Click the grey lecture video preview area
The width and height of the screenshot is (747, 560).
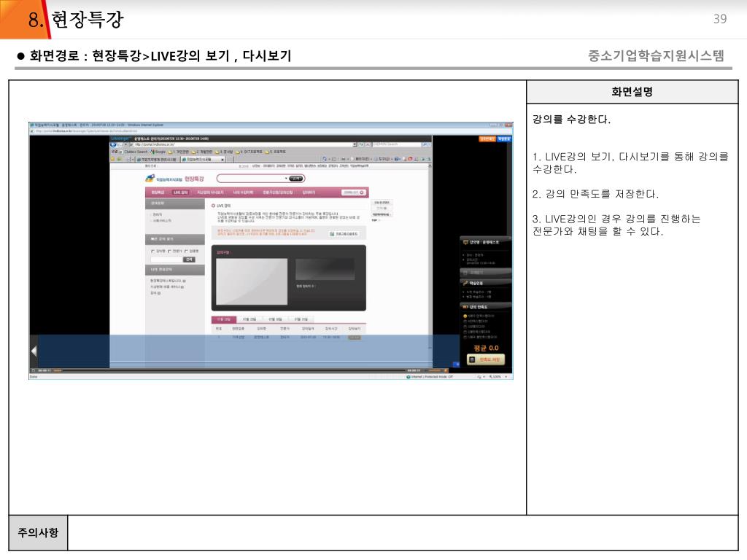coord(252,281)
